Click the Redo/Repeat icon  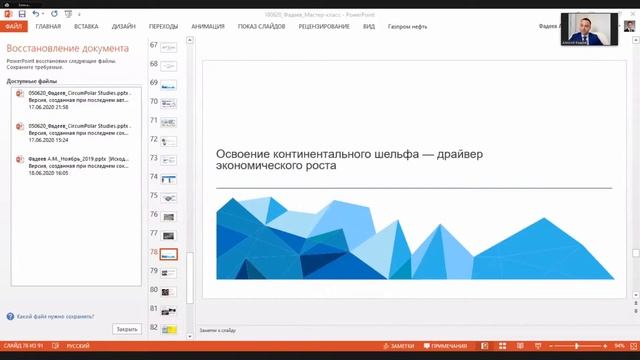54,14
